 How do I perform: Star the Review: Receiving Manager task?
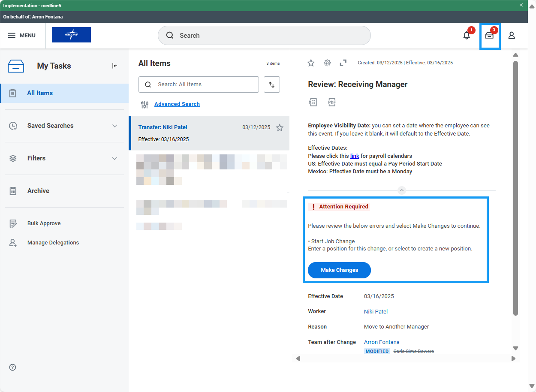(x=311, y=63)
